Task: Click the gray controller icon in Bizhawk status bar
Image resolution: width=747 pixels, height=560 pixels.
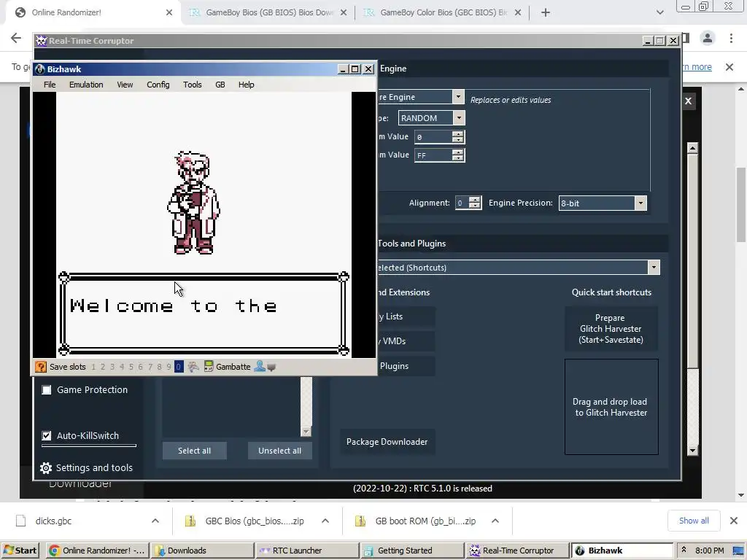Action: 271,367
